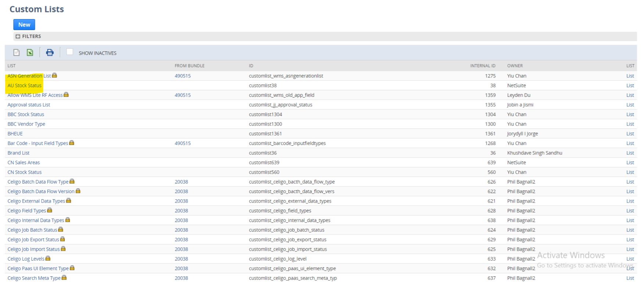Open bundle 490515 in ASN Generation row
Viewport: 644px width, 287px height.
pos(183,76)
